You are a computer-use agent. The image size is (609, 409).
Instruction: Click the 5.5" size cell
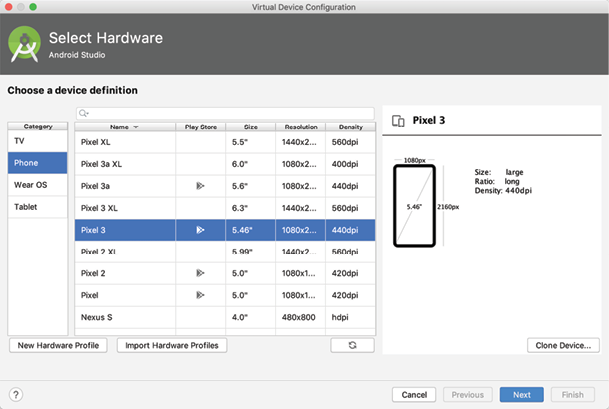coord(251,142)
